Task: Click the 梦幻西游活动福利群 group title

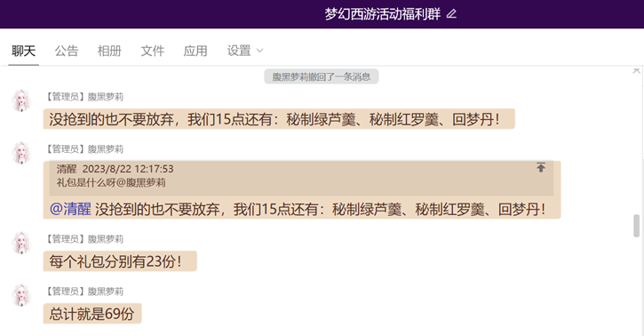Action: point(382,14)
